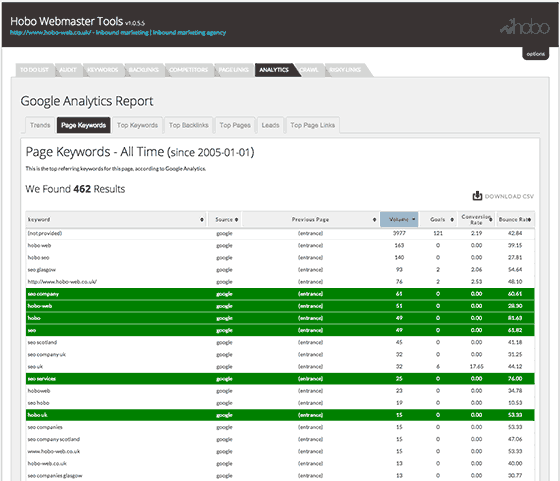Screen dimensions: 560x481
Task: Open the Top Page Links sub-tab
Action: pyautogui.click(x=312, y=125)
